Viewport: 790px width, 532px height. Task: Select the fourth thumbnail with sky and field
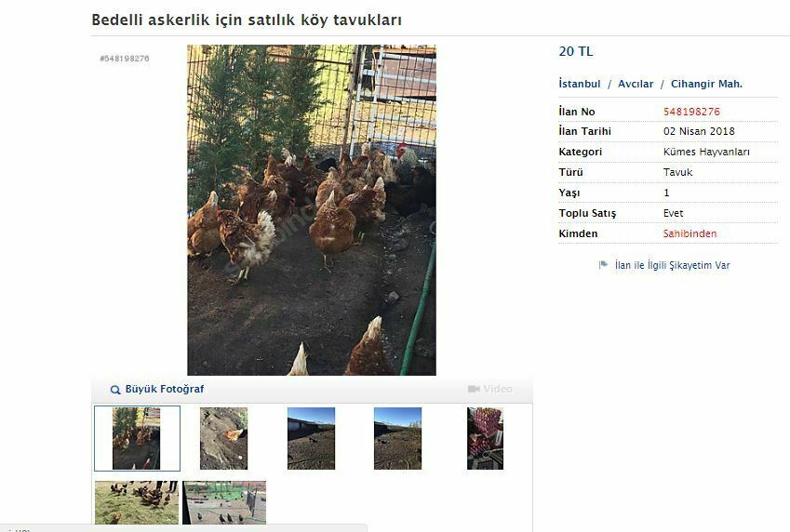tap(397, 438)
